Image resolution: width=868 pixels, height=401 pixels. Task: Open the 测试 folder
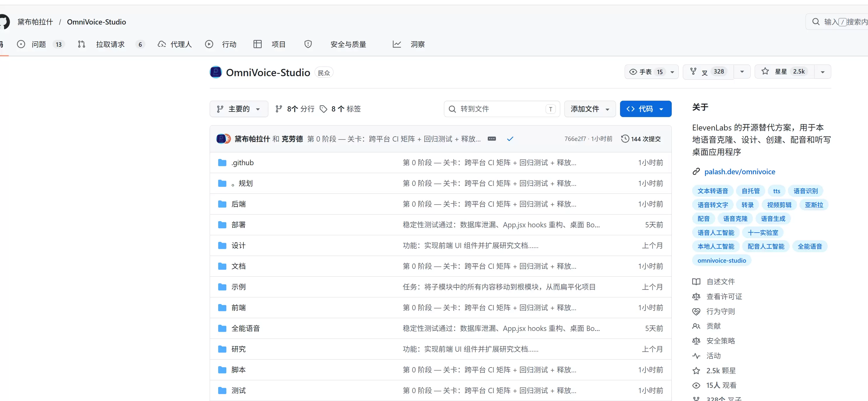click(x=238, y=390)
